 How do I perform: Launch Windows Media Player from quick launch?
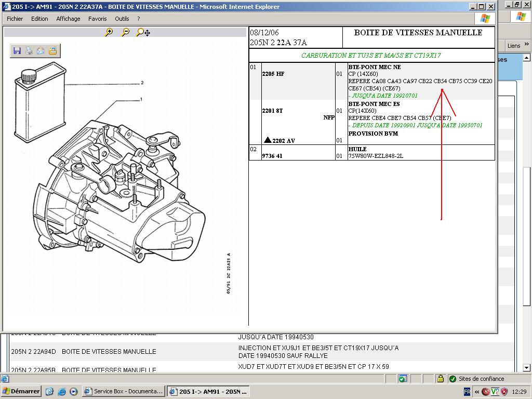click(74, 392)
